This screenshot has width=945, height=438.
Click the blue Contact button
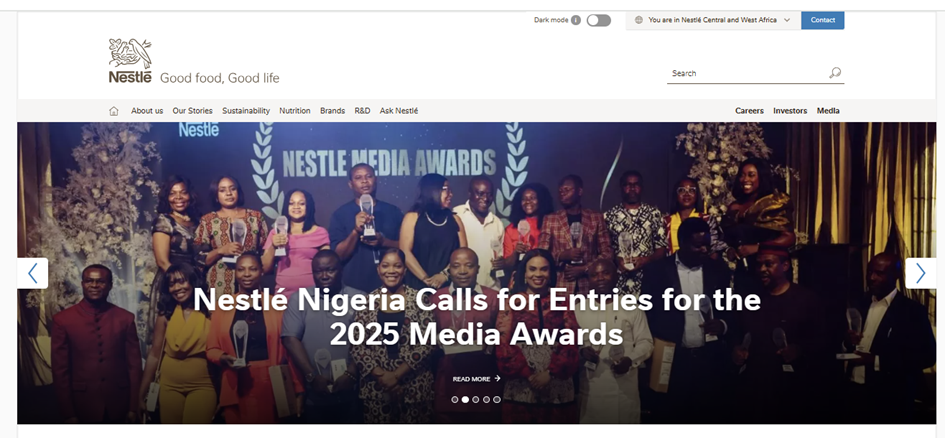click(x=823, y=20)
